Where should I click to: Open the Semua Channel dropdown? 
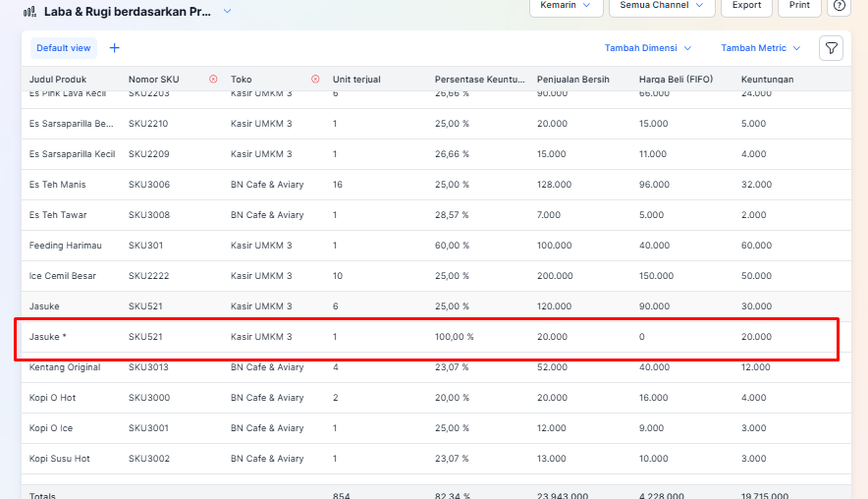click(x=661, y=6)
